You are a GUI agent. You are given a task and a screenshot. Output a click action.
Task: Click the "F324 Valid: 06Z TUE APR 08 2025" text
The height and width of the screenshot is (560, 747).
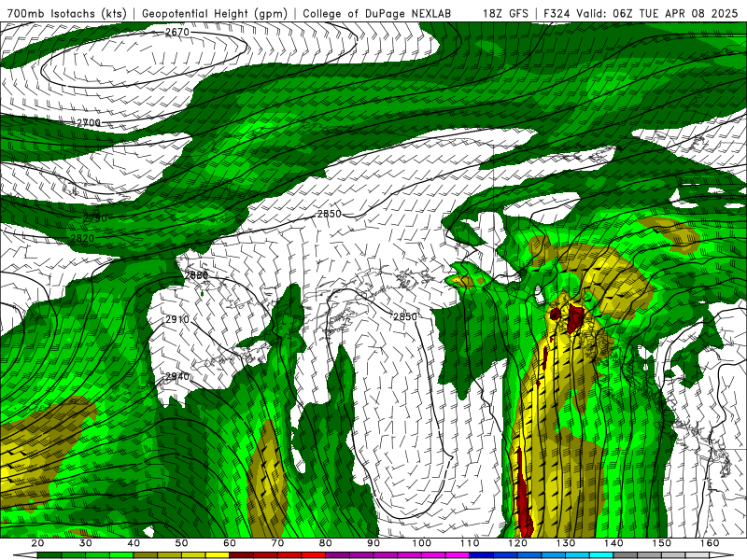[x=641, y=13]
